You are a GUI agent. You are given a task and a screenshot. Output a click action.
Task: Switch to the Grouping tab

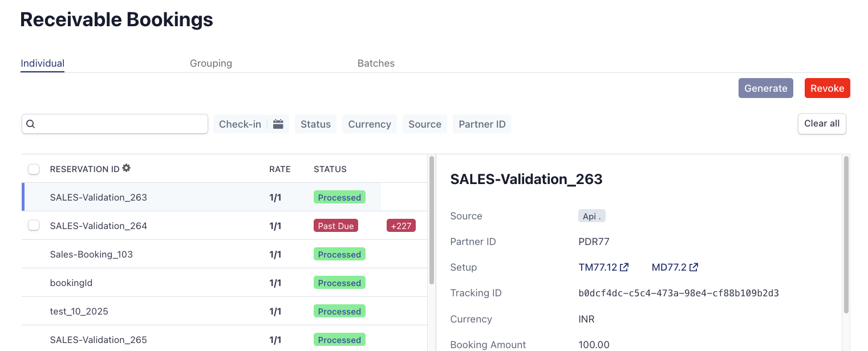211,63
